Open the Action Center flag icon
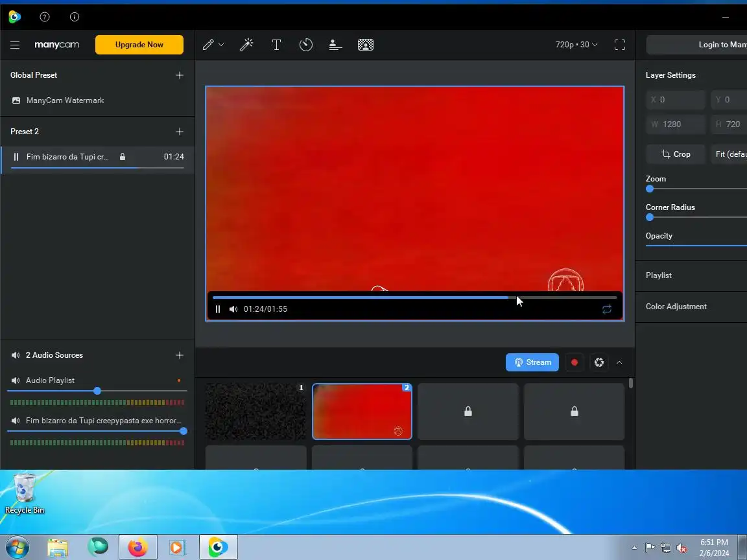Image resolution: width=747 pixels, height=560 pixels. point(650,548)
